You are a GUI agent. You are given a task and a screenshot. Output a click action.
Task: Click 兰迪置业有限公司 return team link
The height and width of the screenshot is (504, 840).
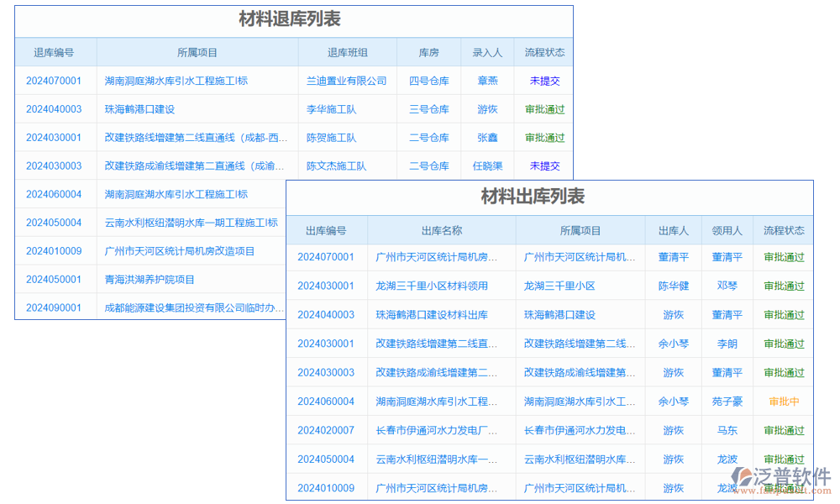pyautogui.click(x=346, y=81)
